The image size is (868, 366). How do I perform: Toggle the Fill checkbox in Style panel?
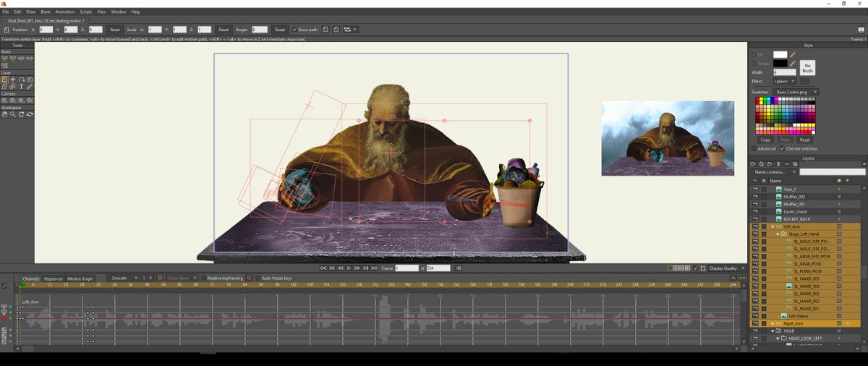coord(754,54)
